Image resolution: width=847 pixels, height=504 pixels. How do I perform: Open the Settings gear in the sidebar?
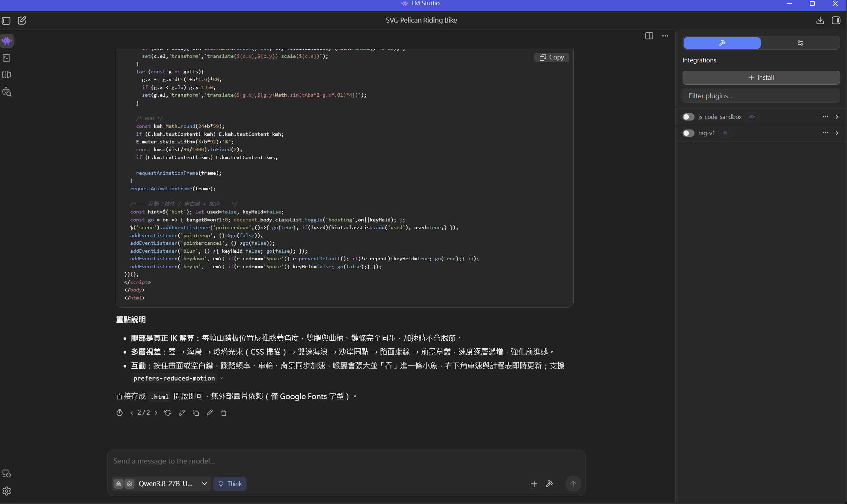pos(7,491)
